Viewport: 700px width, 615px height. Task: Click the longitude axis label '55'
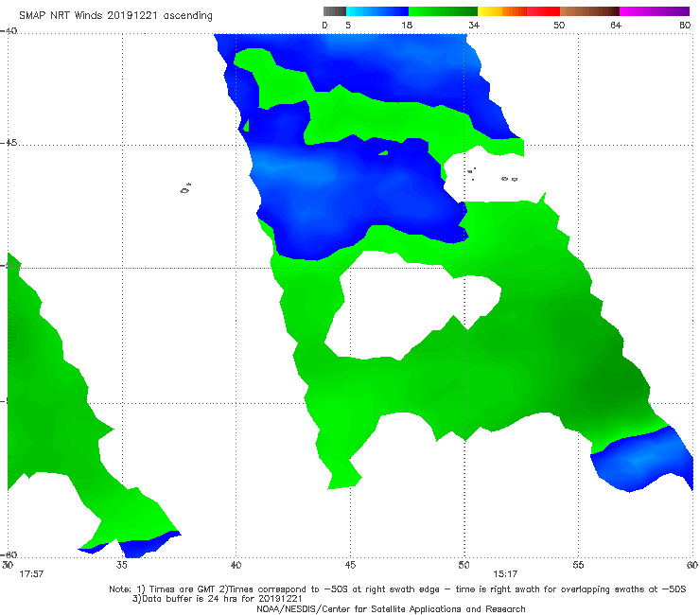tap(578, 565)
